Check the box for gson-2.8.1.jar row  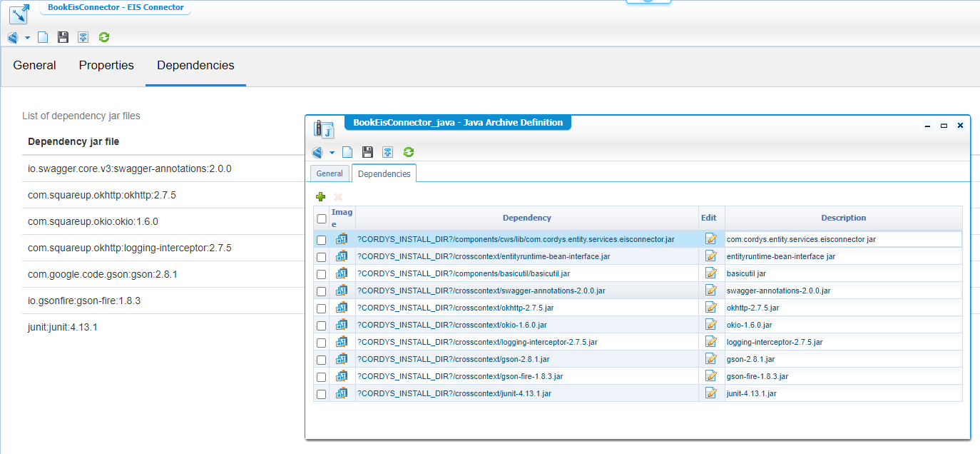(x=322, y=360)
